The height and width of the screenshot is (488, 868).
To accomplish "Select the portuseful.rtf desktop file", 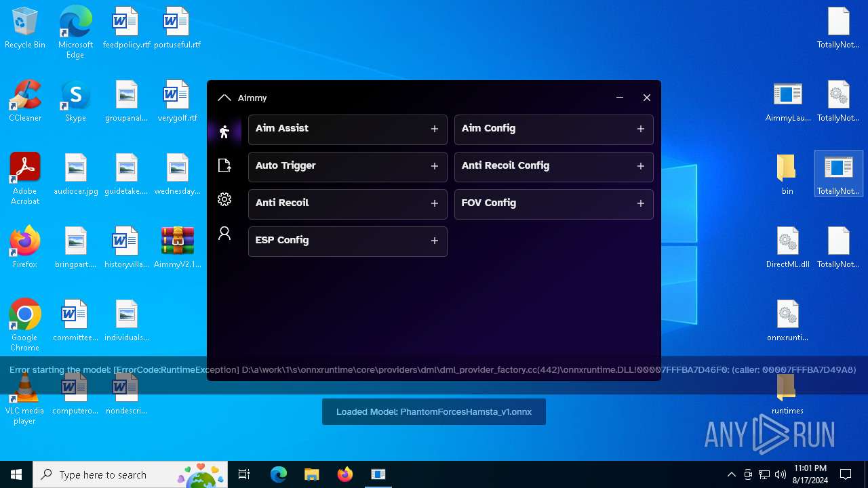I will (177, 28).
